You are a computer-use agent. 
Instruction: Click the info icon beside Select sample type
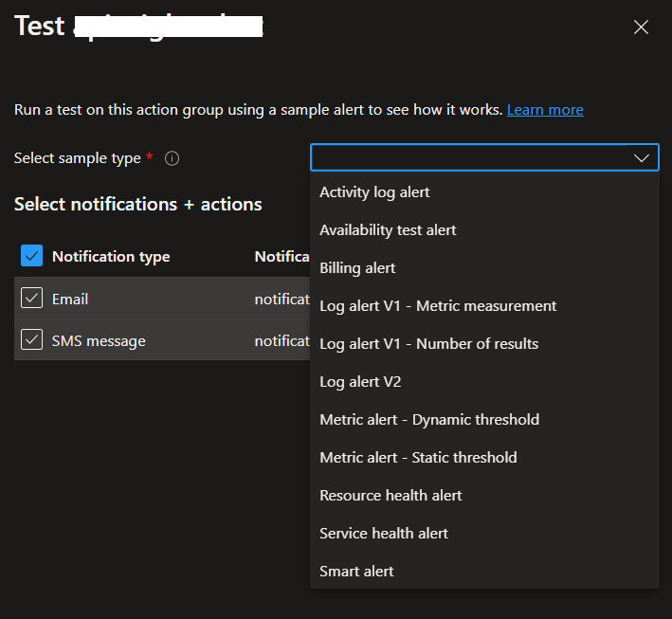(172, 159)
